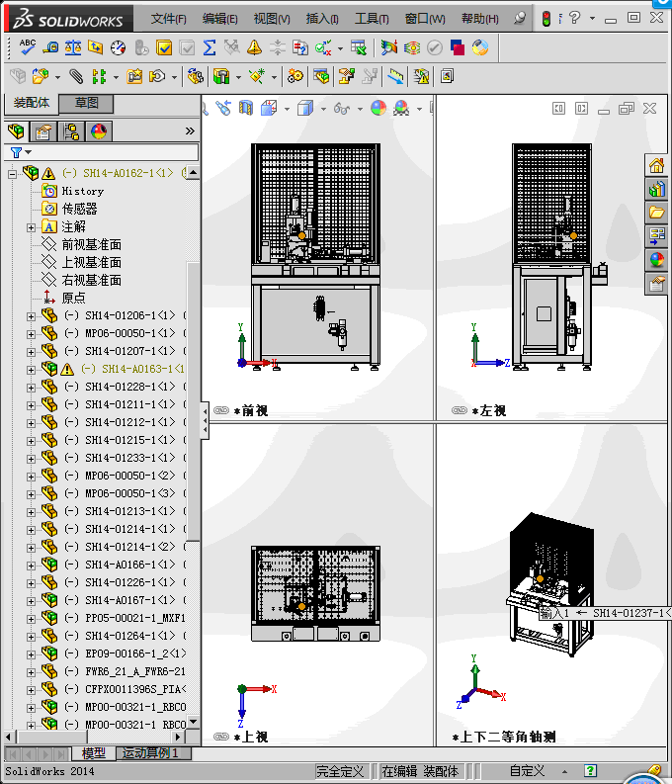Click the New Motion Study gears icon

(x=295, y=76)
